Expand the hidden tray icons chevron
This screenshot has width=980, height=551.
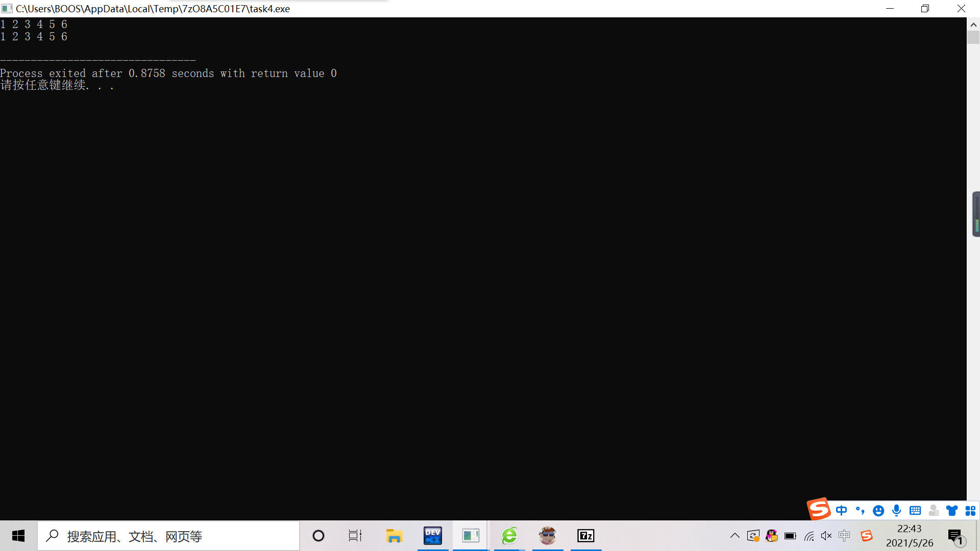(734, 536)
